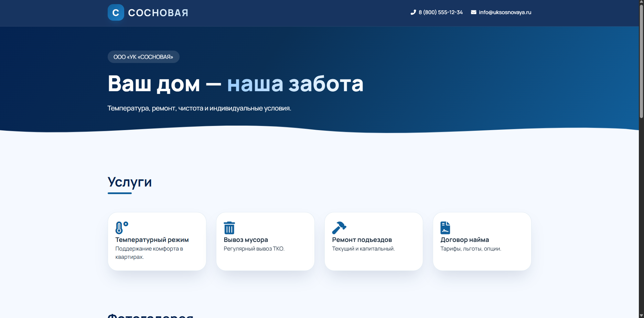Screen dimensions: 644x318
Task: Click the hero heading Ваш дом
Action: [x=154, y=84]
